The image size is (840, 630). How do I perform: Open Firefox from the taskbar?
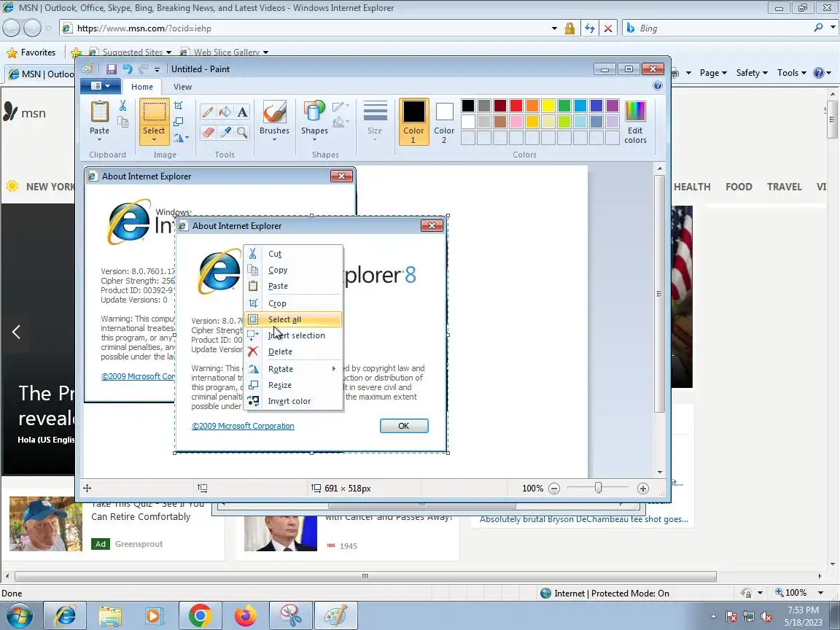tap(245, 615)
